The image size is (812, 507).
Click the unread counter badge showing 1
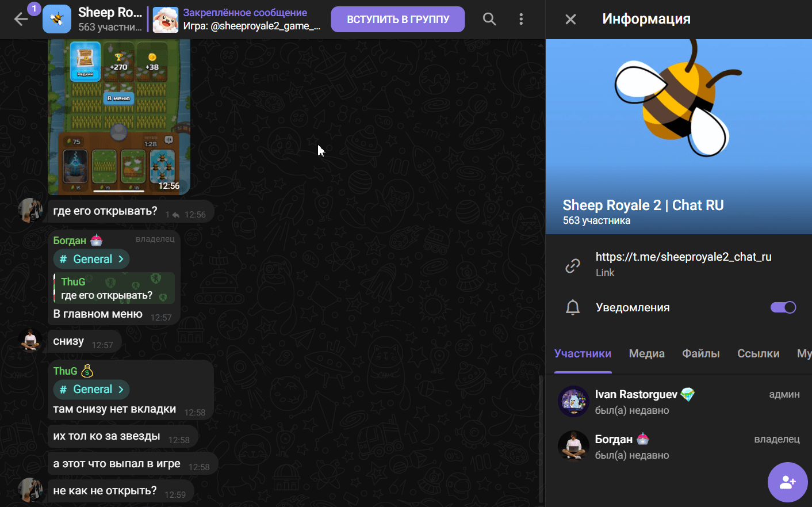[x=34, y=9]
